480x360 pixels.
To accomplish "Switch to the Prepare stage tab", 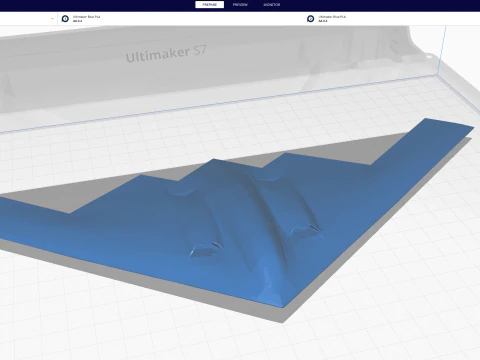I will [x=209, y=5].
